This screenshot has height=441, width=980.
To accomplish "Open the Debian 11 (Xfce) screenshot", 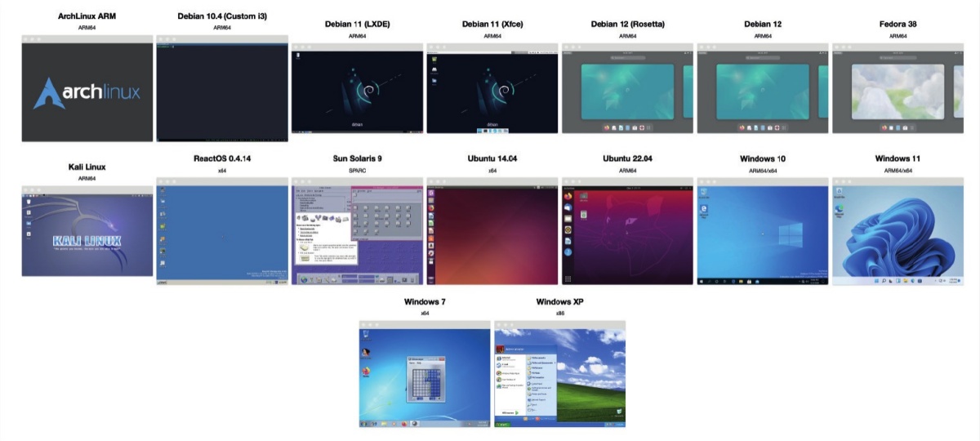I will (x=492, y=88).
